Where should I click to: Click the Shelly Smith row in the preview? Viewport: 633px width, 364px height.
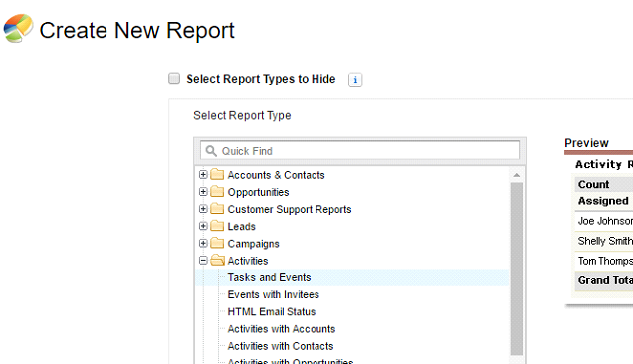pos(605,241)
